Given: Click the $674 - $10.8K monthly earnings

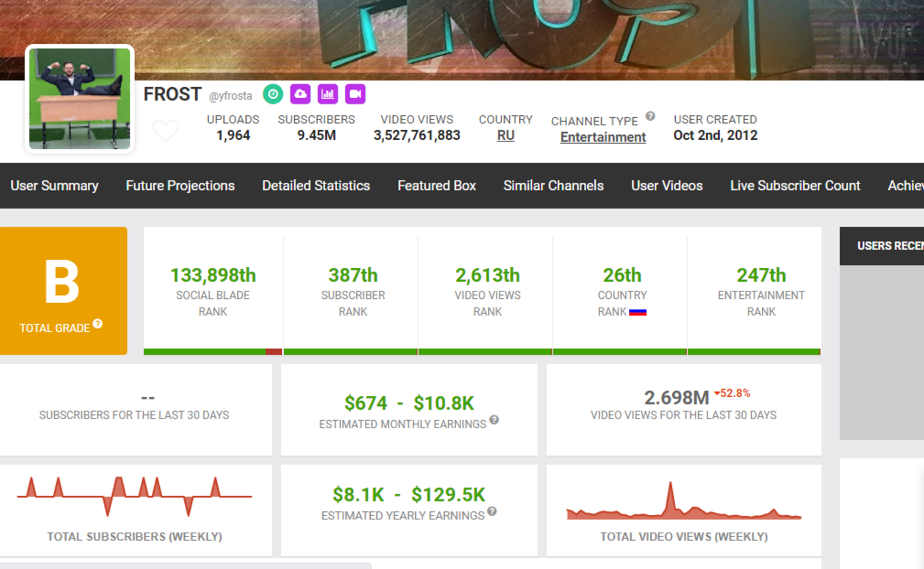Looking at the screenshot, I should [409, 403].
